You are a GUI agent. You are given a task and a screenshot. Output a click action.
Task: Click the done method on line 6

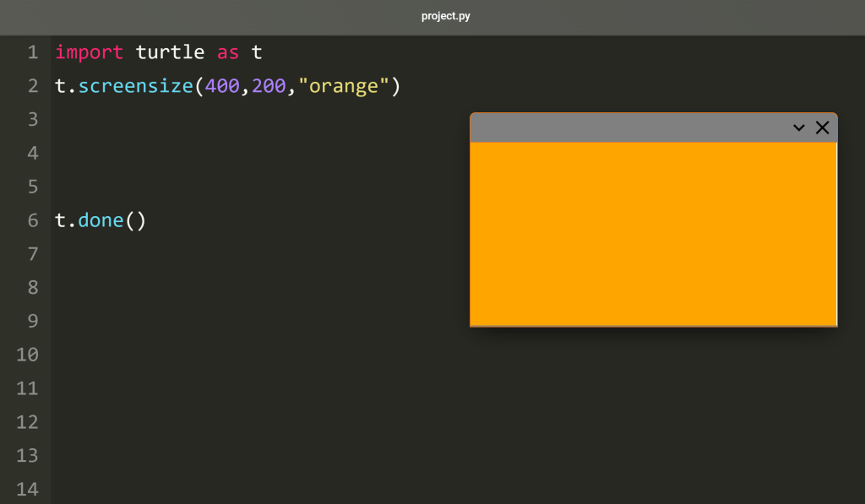(101, 220)
